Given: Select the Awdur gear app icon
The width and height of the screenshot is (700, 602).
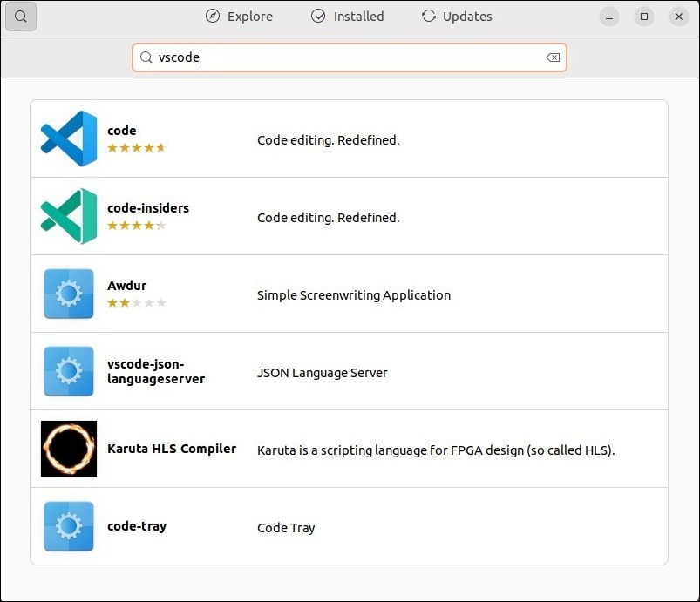Looking at the screenshot, I should click(69, 294).
